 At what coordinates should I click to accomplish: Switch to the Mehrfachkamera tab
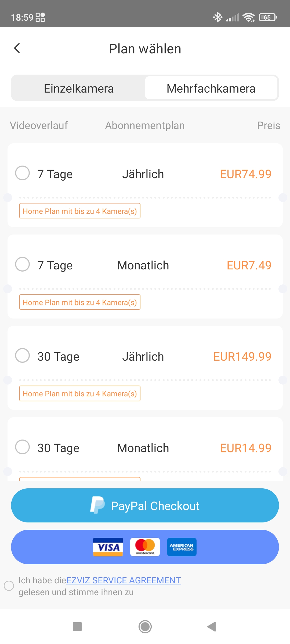(211, 89)
